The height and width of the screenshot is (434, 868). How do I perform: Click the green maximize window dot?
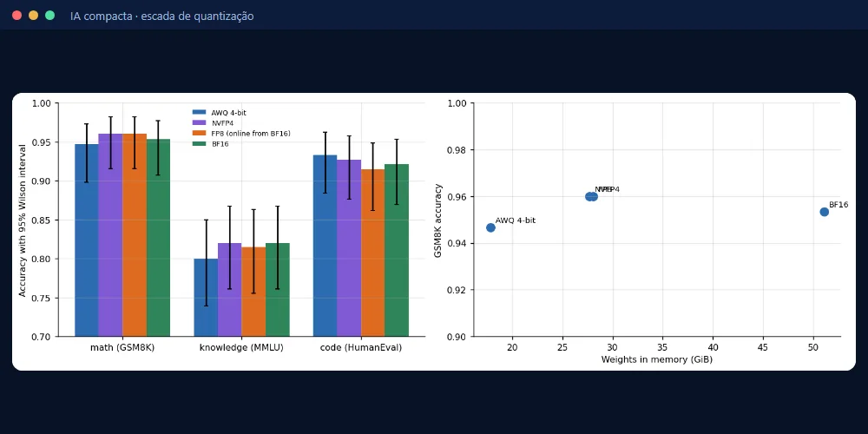click(x=49, y=16)
